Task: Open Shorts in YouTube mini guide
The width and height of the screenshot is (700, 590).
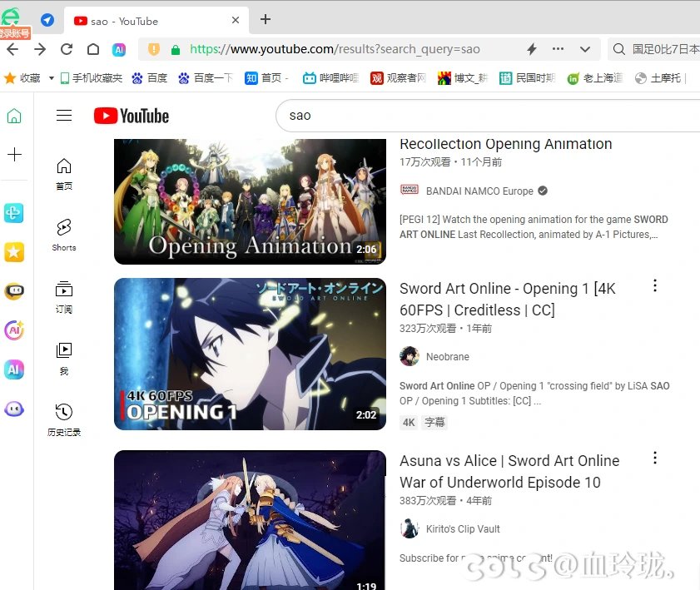Action: [64, 236]
